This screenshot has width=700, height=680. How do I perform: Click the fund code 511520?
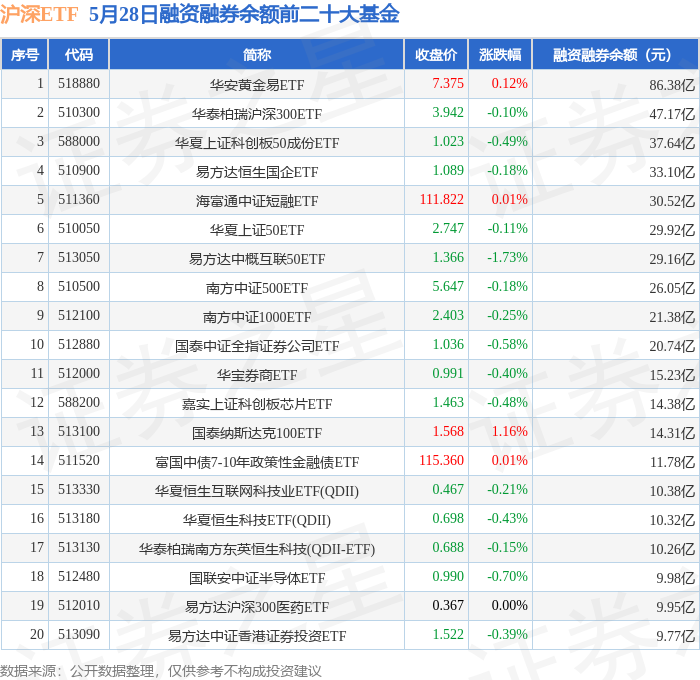79,461
